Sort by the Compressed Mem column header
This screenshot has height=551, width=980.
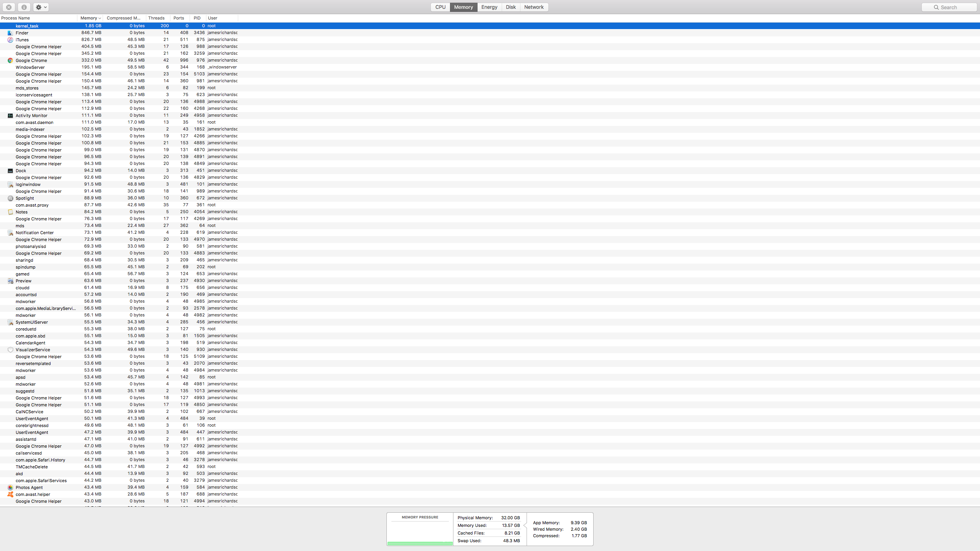click(124, 18)
